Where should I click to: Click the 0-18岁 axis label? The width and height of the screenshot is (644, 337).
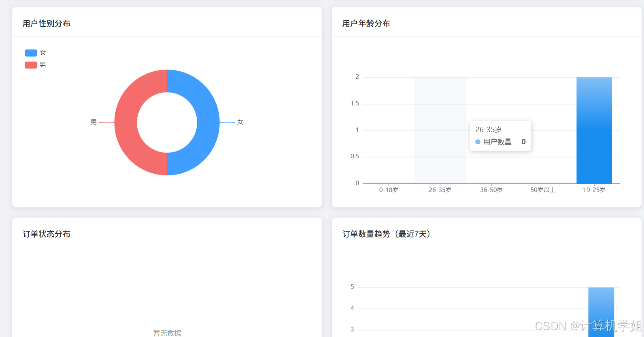[x=389, y=190]
